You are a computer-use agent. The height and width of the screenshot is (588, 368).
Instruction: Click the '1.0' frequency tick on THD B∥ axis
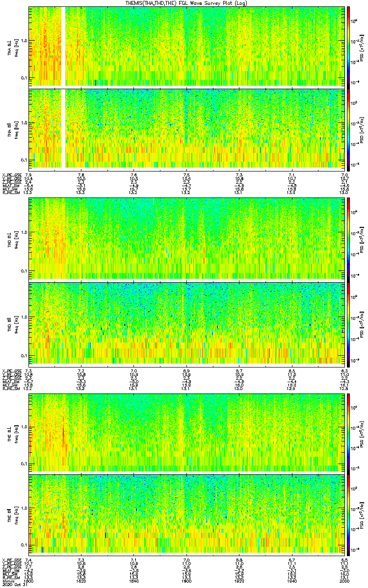[24, 317]
